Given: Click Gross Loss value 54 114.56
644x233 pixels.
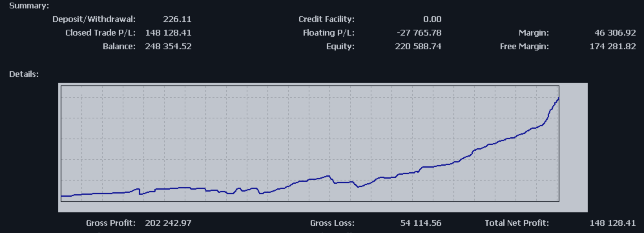Looking at the screenshot, I should click(x=421, y=223).
